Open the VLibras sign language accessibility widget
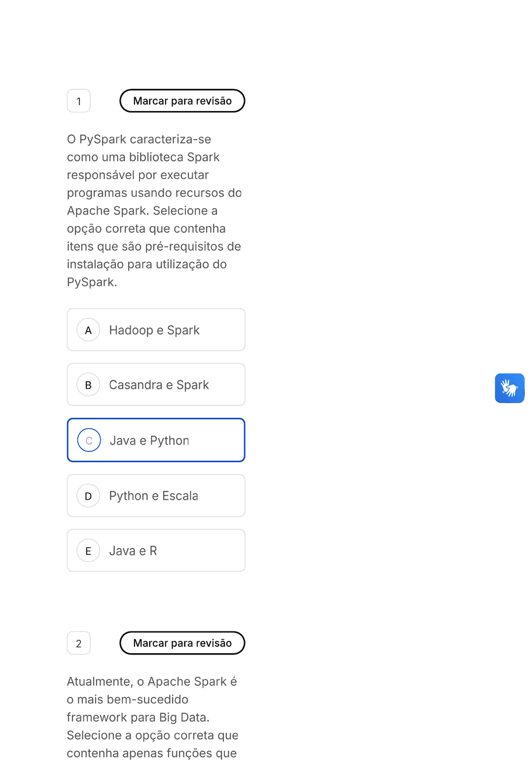 [x=509, y=388]
